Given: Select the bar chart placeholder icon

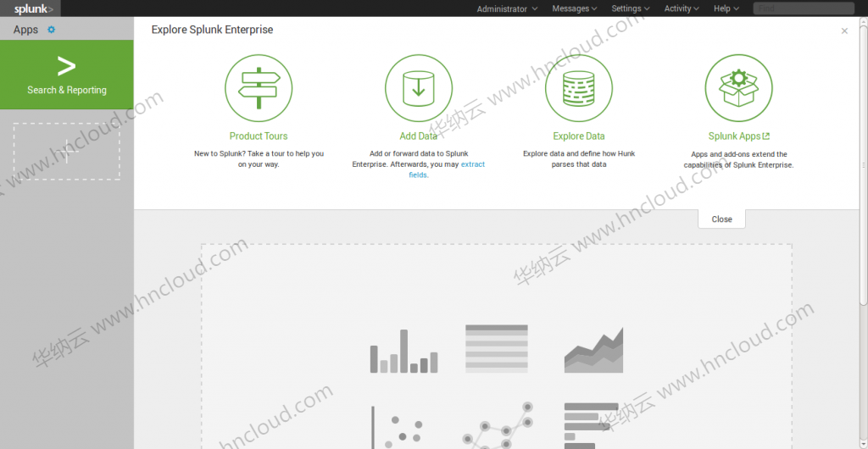Looking at the screenshot, I should click(403, 351).
